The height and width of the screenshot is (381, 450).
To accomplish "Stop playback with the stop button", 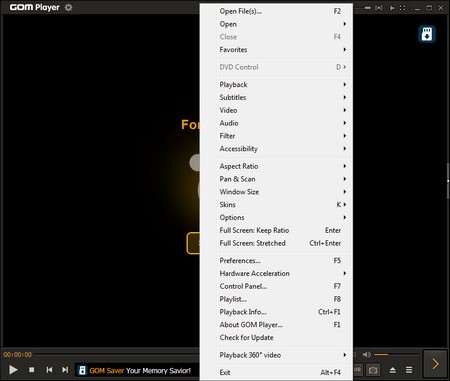I will 32,370.
